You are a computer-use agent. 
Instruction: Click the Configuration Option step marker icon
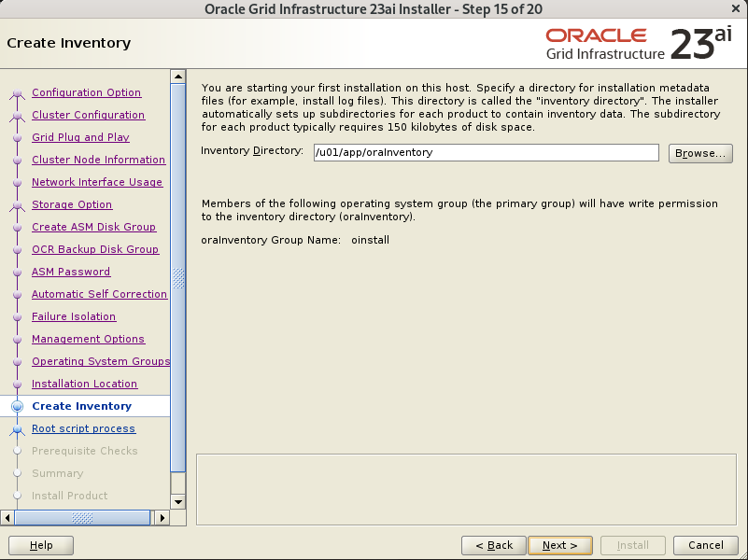click(x=17, y=93)
